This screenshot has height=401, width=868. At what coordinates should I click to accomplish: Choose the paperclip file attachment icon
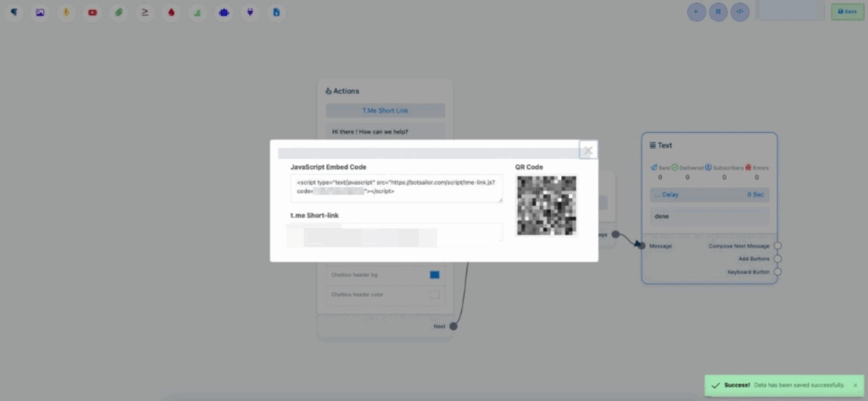[x=119, y=13]
